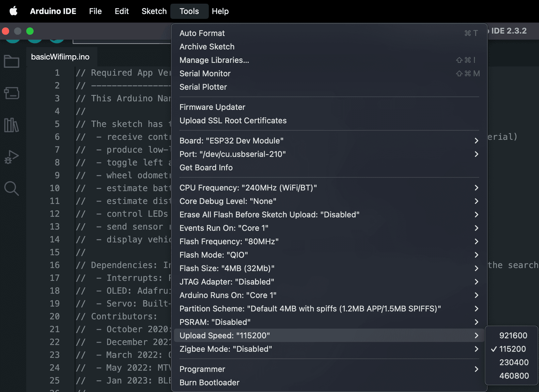Open Serial Monitor from Tools menu
Viewport: 539px width, 392px height.
329,73
